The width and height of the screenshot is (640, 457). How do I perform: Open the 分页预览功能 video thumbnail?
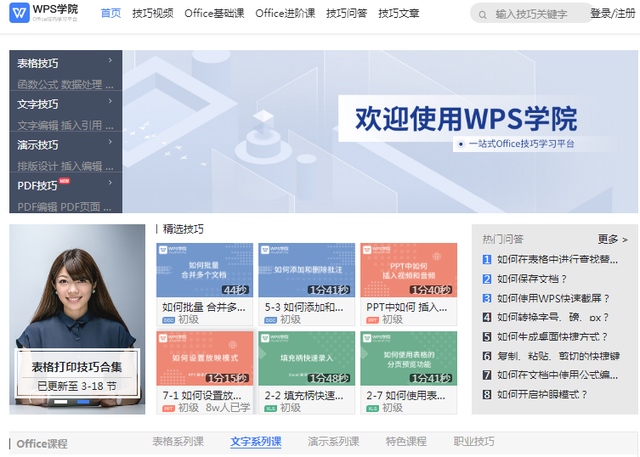[409, 358]
